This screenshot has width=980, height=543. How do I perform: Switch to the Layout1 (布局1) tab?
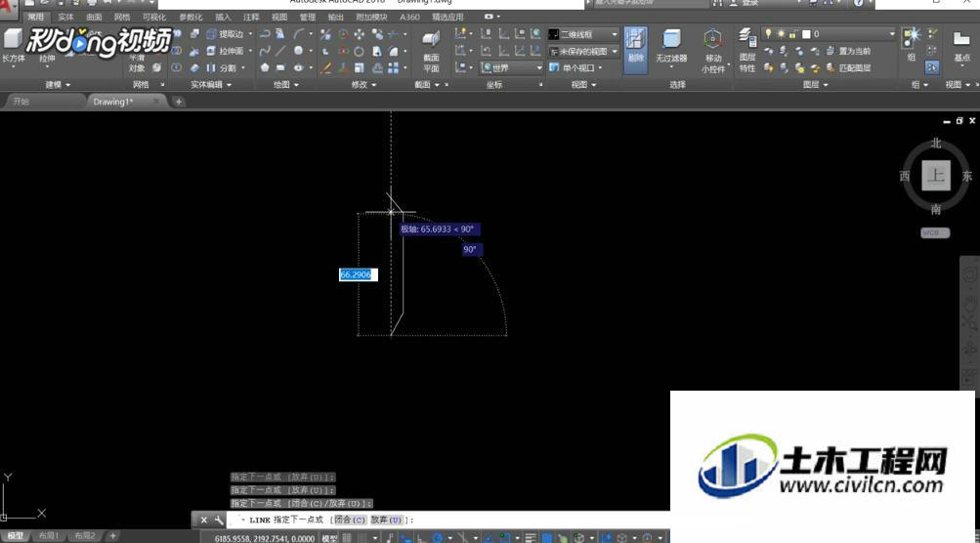coord(49,535)
